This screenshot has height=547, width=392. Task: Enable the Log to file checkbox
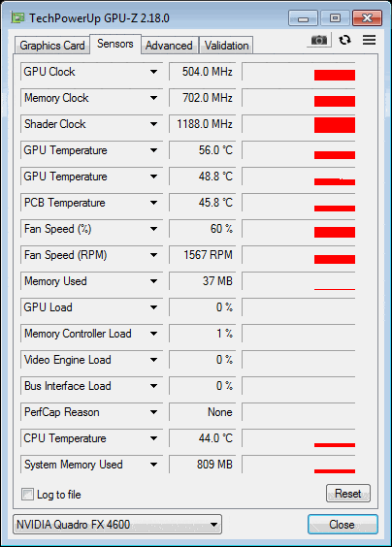point(27,494)
